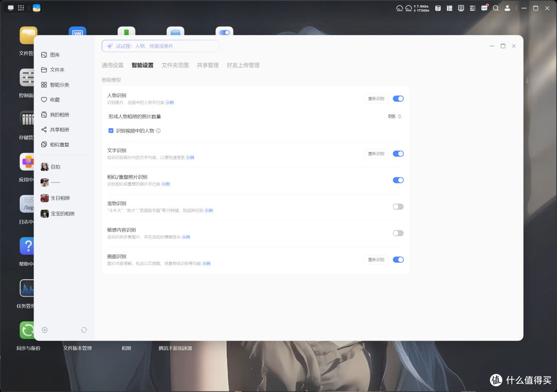Toggle 相似/重复照片识别 switch
The height and width of the screenshot is (392, 557).
coord(398,180)
